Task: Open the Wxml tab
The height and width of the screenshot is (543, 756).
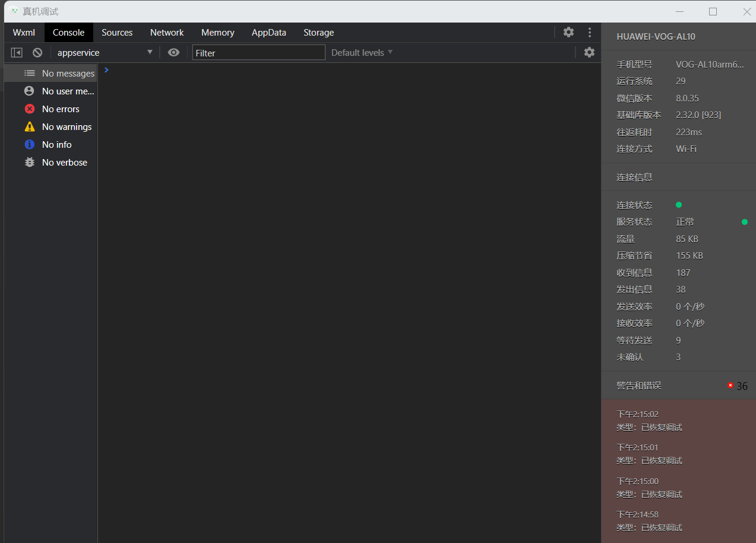Action: click(24, 33)
